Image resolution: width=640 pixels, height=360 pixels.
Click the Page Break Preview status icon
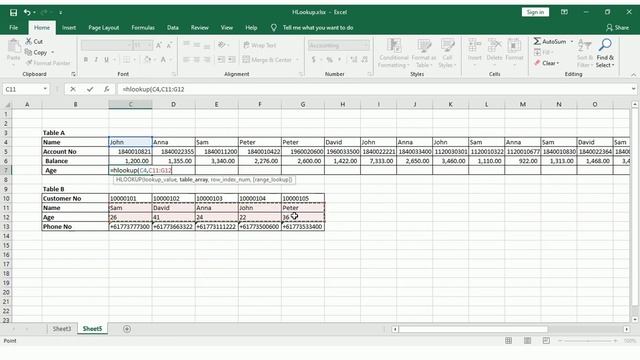[546, 340]
